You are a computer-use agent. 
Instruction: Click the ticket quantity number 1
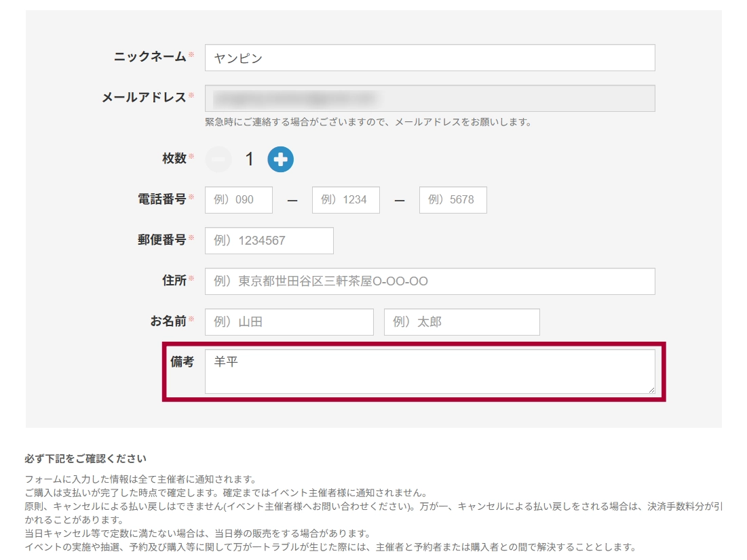[x=249, y=159]
